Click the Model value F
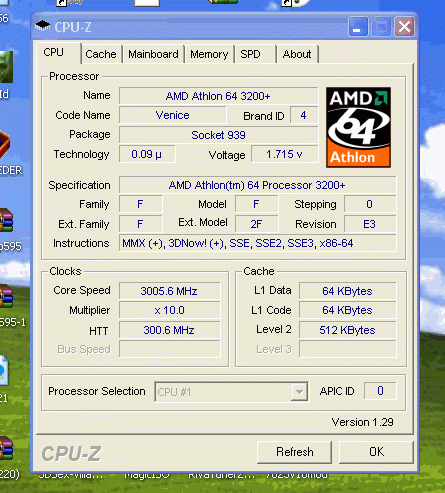 [x=256, y=204]
